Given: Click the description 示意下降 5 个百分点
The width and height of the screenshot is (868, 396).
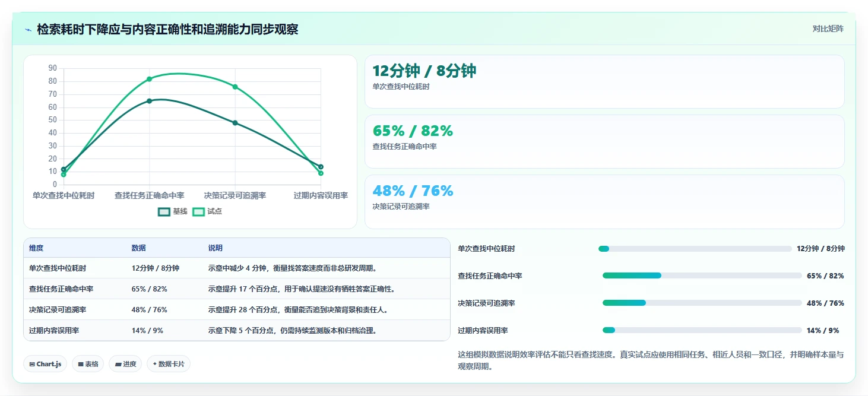Looking at the screenshot, I should 293,331.
